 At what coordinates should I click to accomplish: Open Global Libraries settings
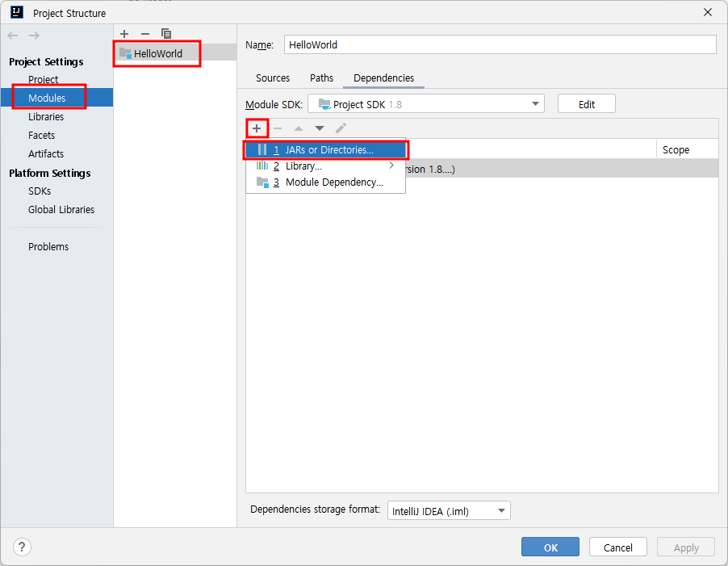click(x=61, y=209)
